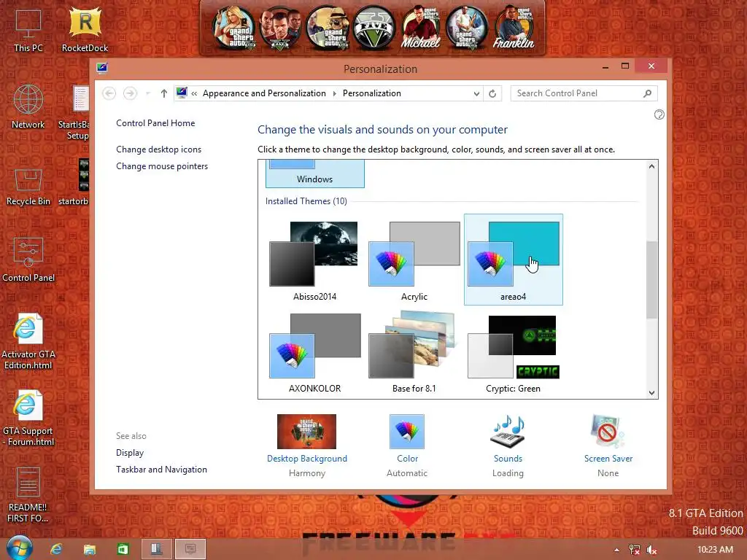Go up one level arrow
The image size is (747, 560).
tap(164, 93)
